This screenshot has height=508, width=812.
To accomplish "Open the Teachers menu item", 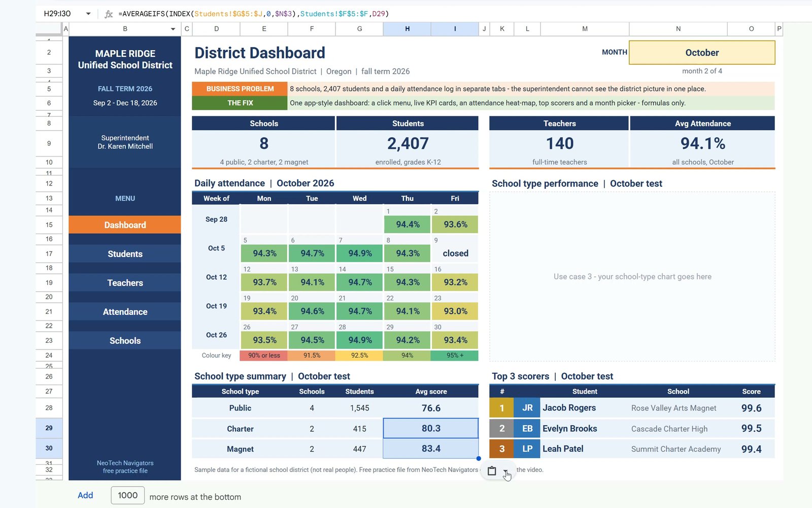I will click(x=125, y=283).
